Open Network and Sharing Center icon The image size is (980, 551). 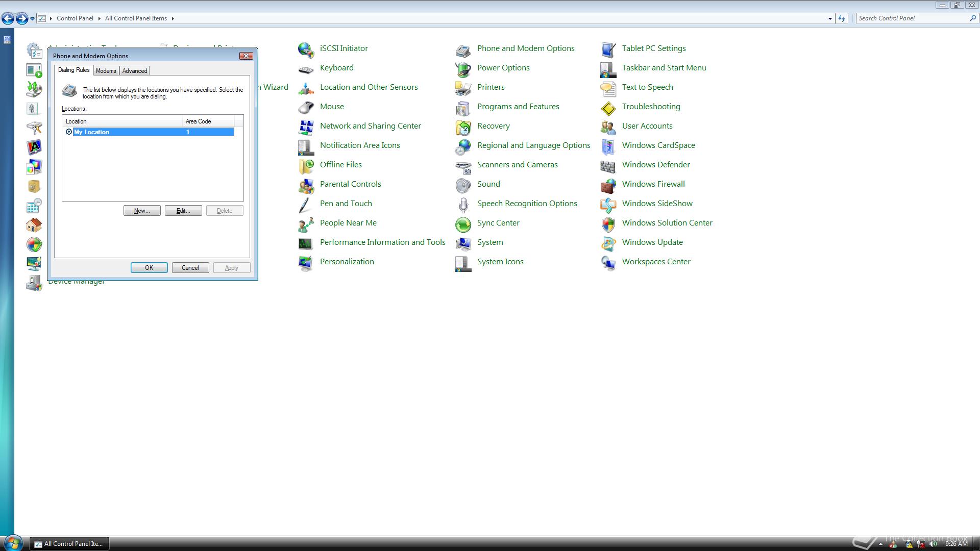pos(306,127)
